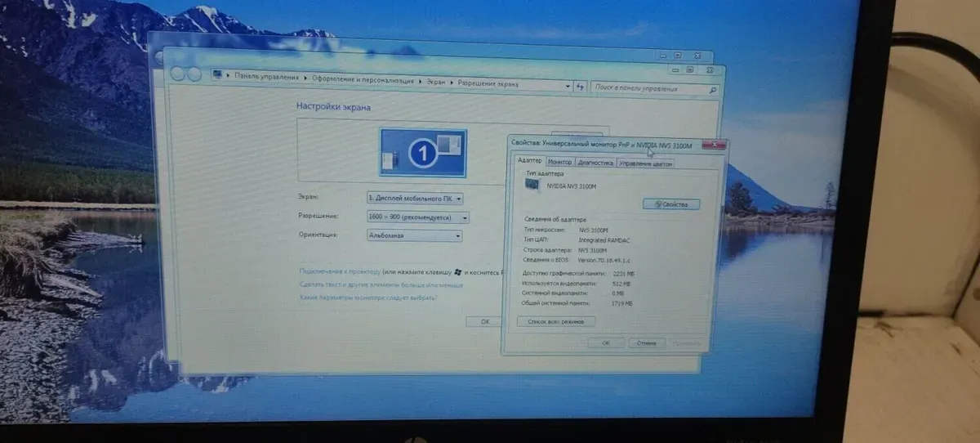
Task: Open the Разрешение 1600 × 900 dropdown
Action: coord(418,217)
